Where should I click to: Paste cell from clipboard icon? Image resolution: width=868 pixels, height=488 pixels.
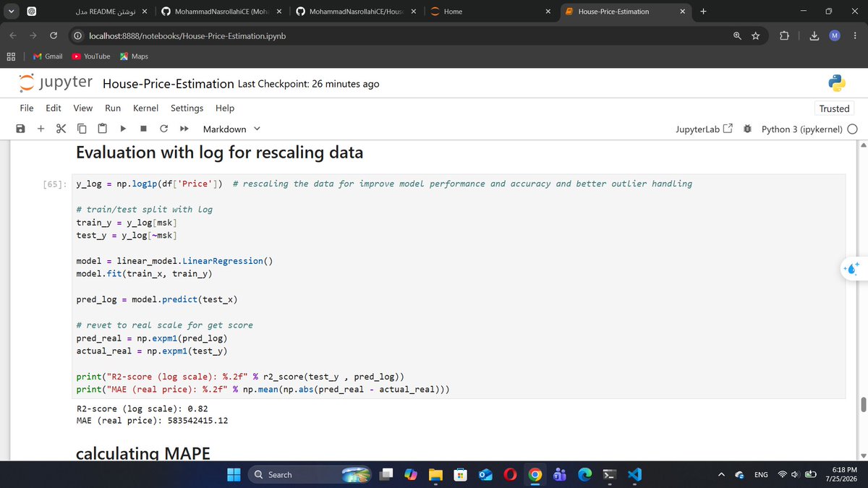[102, 129]
